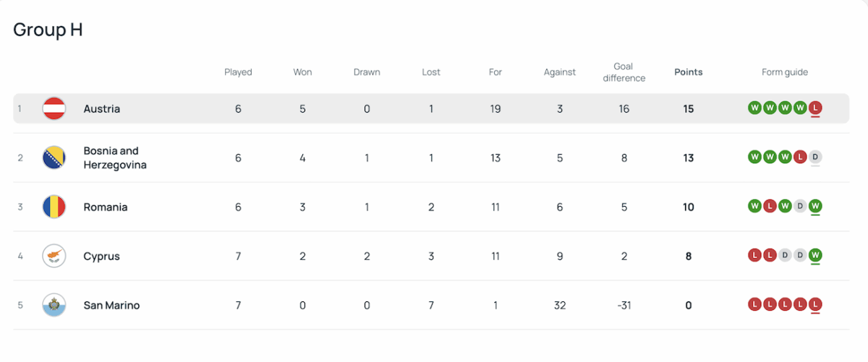868x362 pixels.
Task: Click the Group H heading
Action: 48,30
